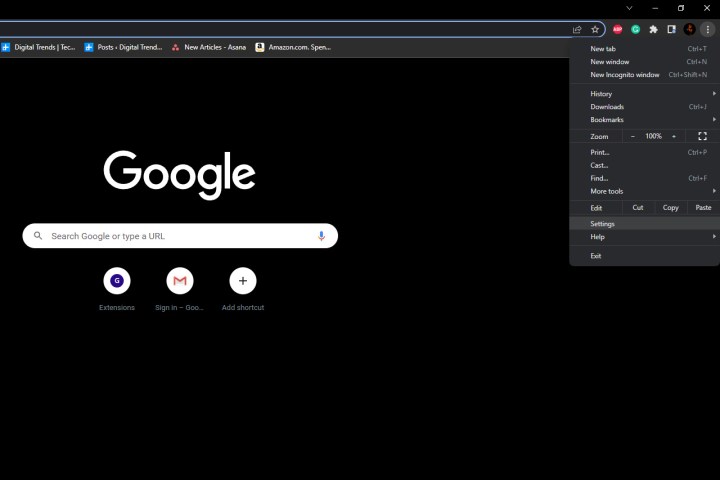Open the Extensions puzzle piece menu
The image size is (720, 480).
click(x=653, y=29)
